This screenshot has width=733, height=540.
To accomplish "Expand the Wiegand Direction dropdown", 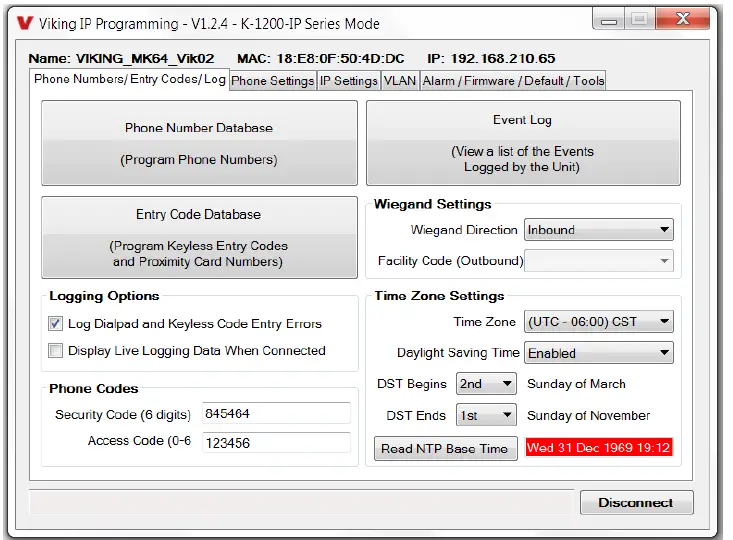I will pos(598,230).
